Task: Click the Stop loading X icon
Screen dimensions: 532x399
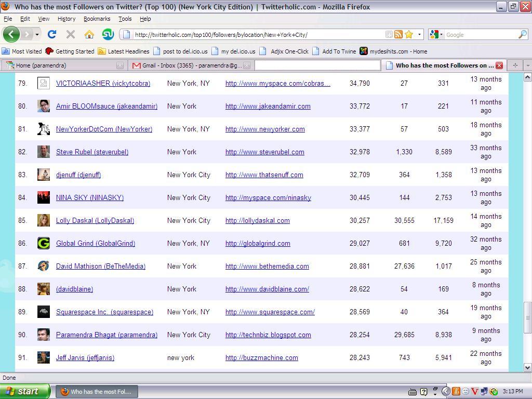Action: click(71, 34)
